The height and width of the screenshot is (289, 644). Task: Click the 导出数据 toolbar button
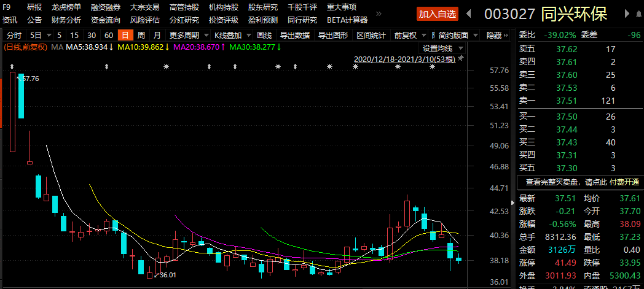tap(294, 35)
